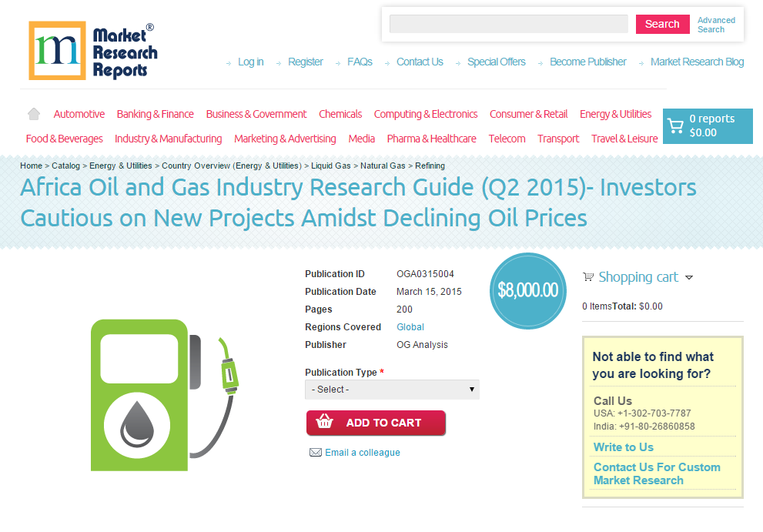Image resolution: width=763 pixels, height=532 pixels.
Task: Click the home icon in the category bar
Action: [x=33, y=113]
